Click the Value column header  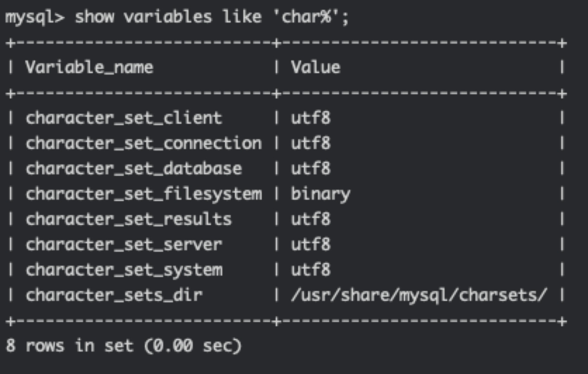[315, 67]
